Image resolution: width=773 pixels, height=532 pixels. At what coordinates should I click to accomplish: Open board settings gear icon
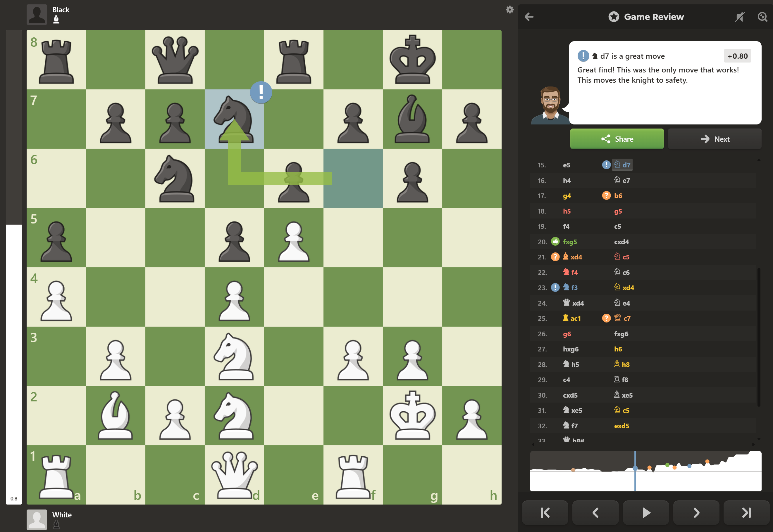[509, 10]
